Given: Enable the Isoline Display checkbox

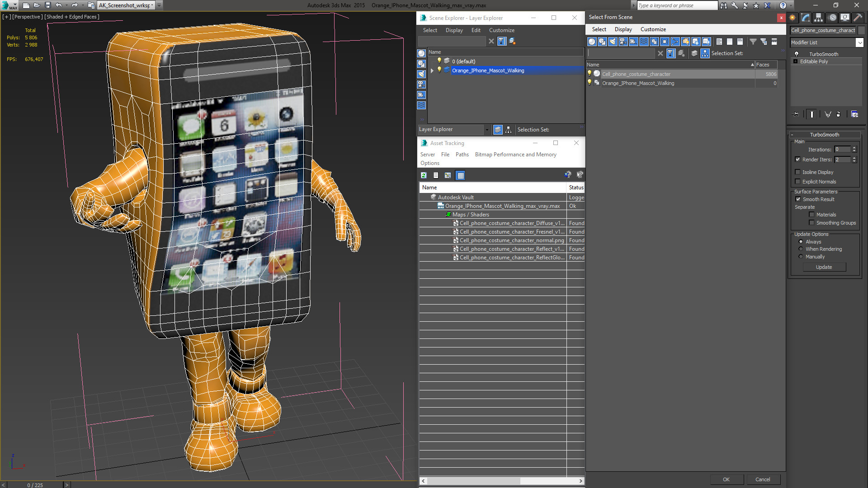Looking at the screenshot, I should [798, 172].
